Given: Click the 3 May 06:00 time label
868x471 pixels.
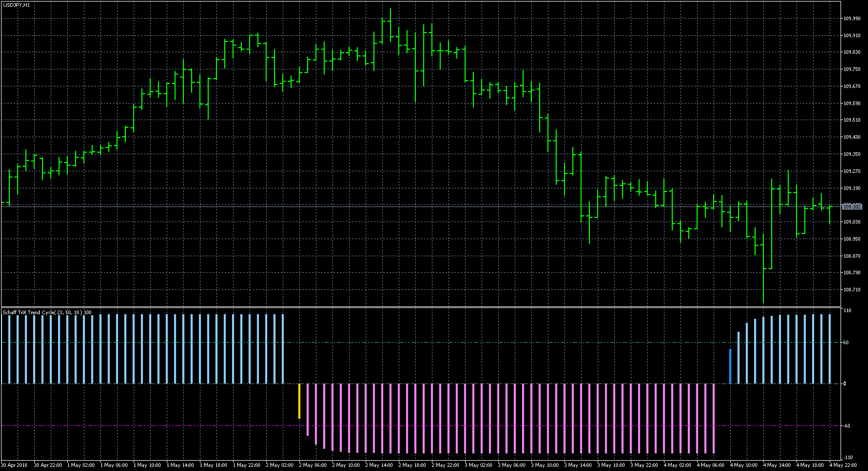Looking at the screenshot, I should pyautogui.click(x=512, y=465).
